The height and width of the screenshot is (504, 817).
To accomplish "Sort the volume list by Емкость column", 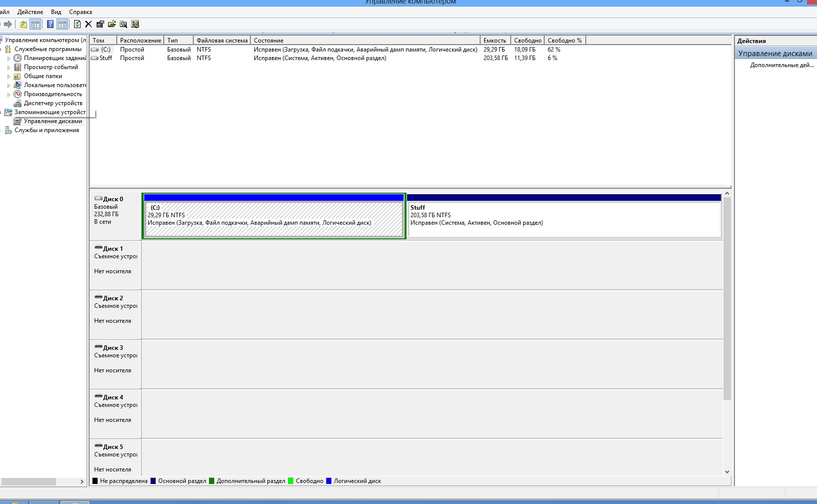I will [x=495, y=41].
